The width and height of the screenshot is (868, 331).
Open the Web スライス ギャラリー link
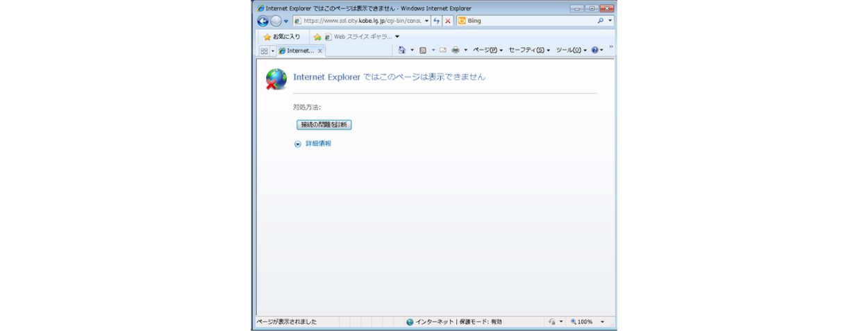click(358, 37)
